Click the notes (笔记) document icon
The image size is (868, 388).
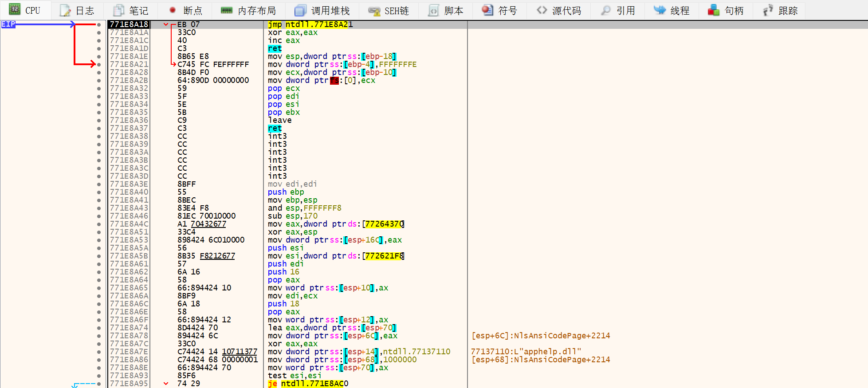(x=118, y=10)
